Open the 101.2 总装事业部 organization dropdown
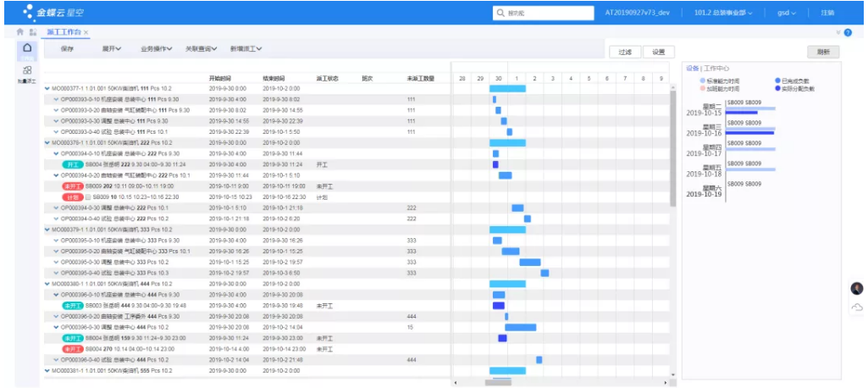Screen dimensions: 868x388 click(x=723, y=13)
